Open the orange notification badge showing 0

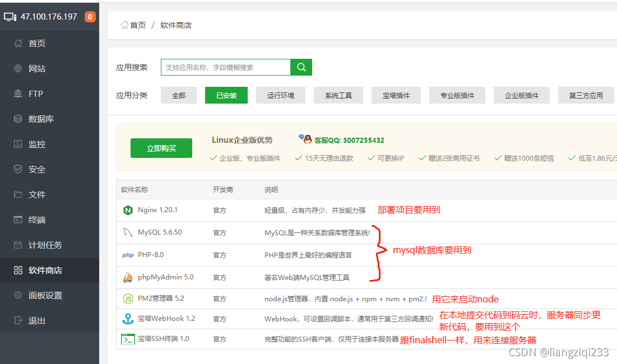pos(90,16)
